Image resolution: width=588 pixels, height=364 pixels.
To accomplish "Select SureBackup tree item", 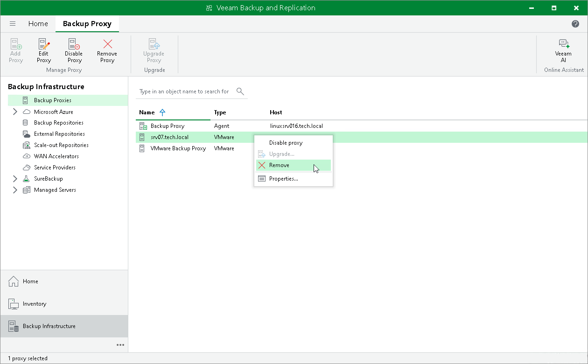I will 49,179.
